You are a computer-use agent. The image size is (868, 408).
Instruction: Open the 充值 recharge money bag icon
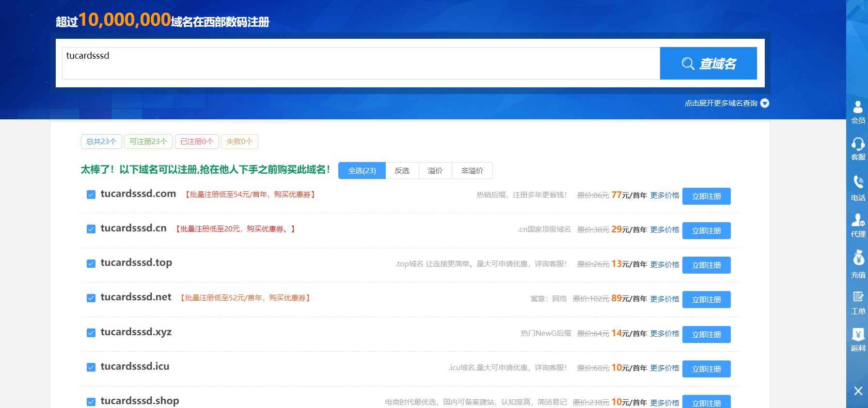[x=857, y=258]
